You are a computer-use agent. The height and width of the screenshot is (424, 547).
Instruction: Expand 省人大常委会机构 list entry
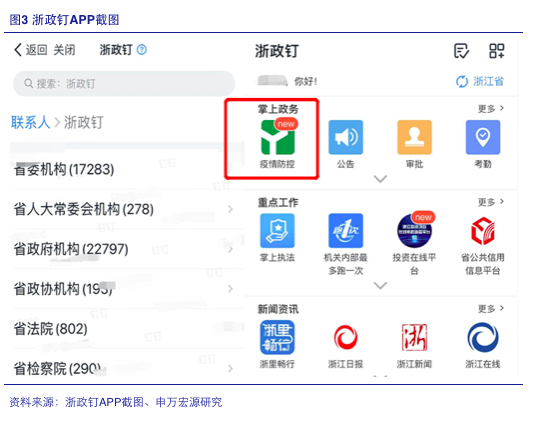pyautogui.click(x=123, y=209)
